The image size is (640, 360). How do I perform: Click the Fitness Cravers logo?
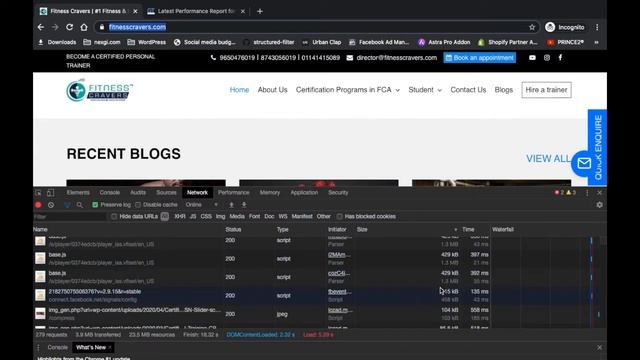(x=99, y=90)
